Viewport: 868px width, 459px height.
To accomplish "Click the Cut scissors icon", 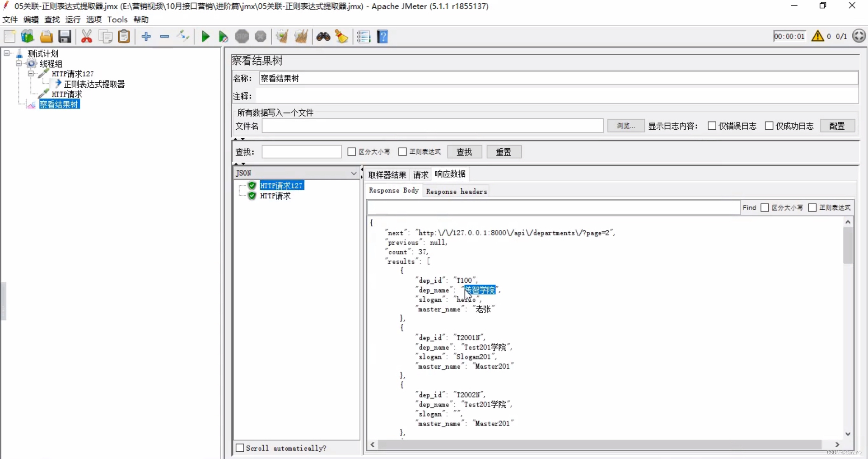I will coord(86,36).
